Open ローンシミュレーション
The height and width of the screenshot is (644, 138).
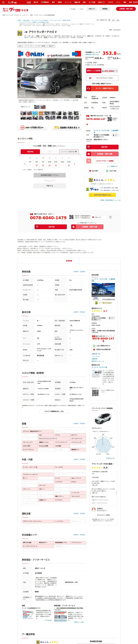coord(102,78)
